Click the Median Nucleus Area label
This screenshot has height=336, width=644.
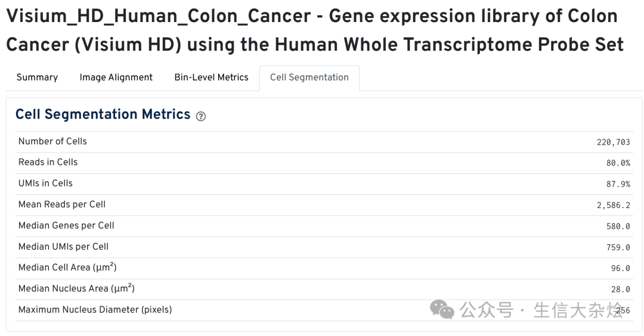click(76, 288)
